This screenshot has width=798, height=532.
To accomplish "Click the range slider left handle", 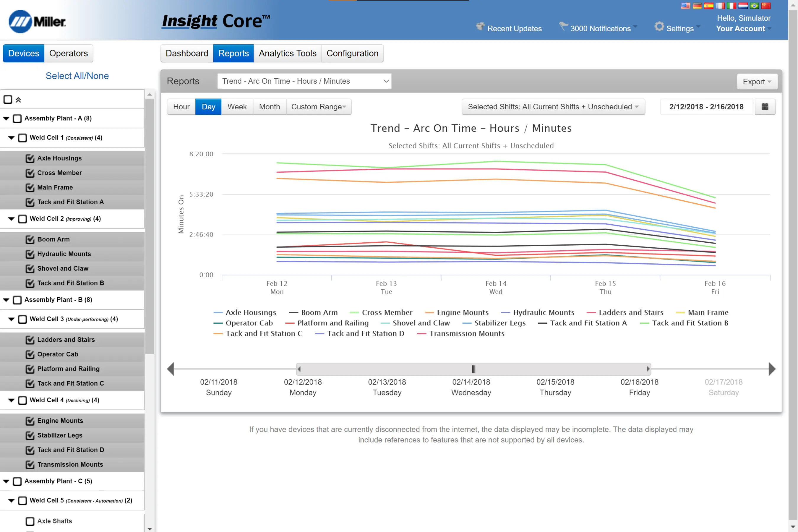I will (299, 369).
